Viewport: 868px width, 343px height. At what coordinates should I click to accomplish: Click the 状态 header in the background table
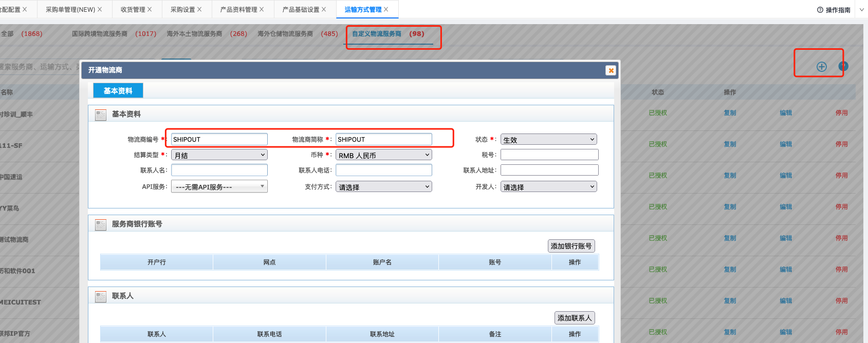click(658, 92)
